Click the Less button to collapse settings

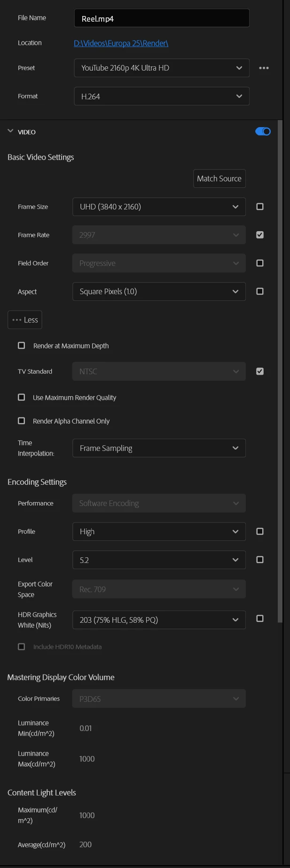[25, 320]
